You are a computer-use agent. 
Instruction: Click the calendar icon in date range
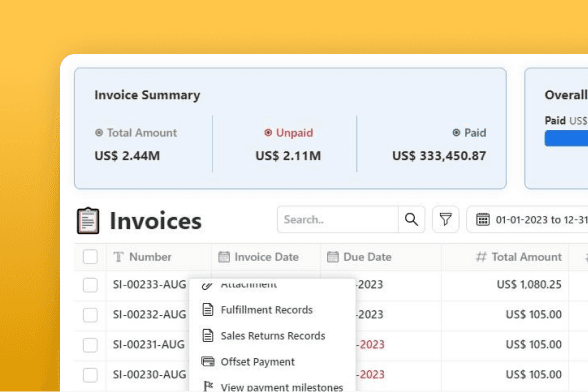[483, 219]
